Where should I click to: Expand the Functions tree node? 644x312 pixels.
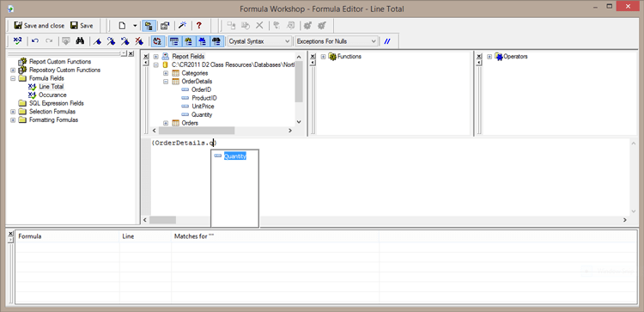pos(323,57)
